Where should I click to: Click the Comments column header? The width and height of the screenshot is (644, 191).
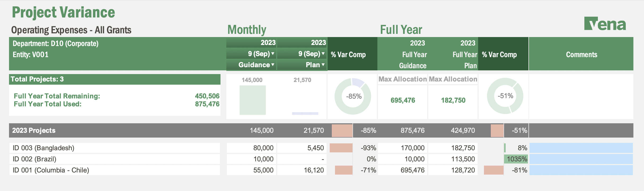pos(581,54)
